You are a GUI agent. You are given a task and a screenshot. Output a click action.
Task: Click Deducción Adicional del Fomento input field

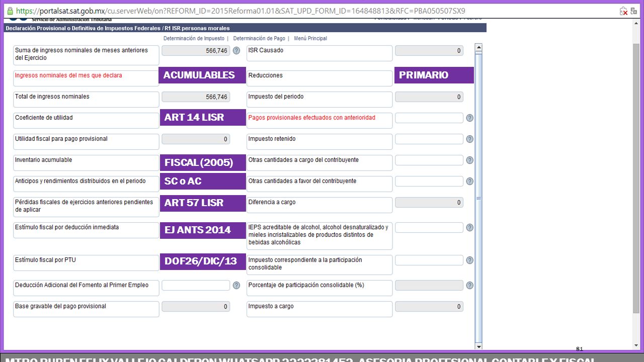[x=196, y=286]
